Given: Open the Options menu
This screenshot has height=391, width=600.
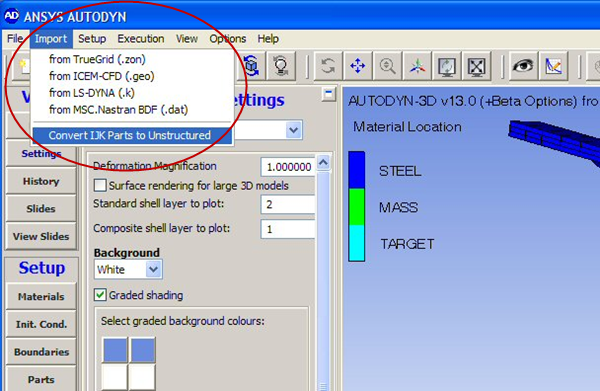Looking at the screenshot, I should (x=228, y=39).
